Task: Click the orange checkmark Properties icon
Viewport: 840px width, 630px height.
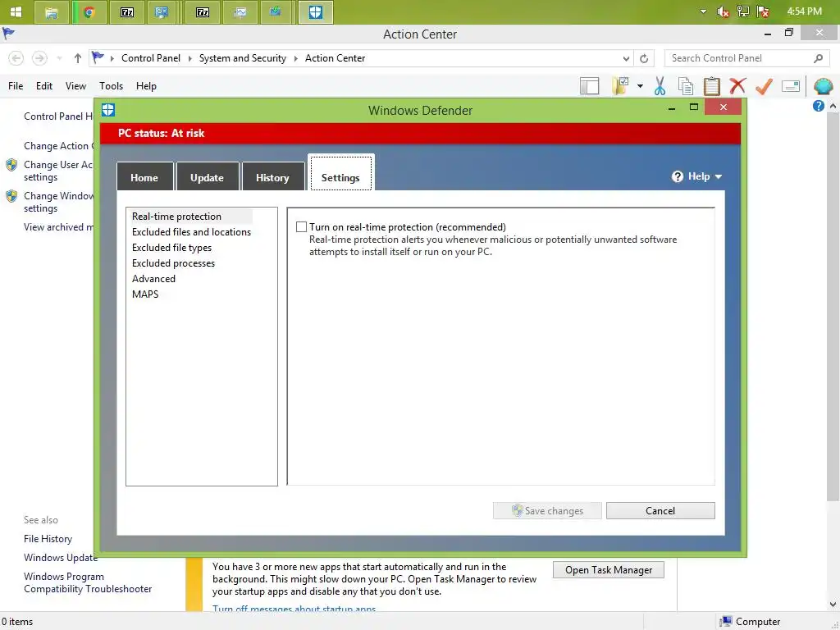Action: [x=764, y=85]
